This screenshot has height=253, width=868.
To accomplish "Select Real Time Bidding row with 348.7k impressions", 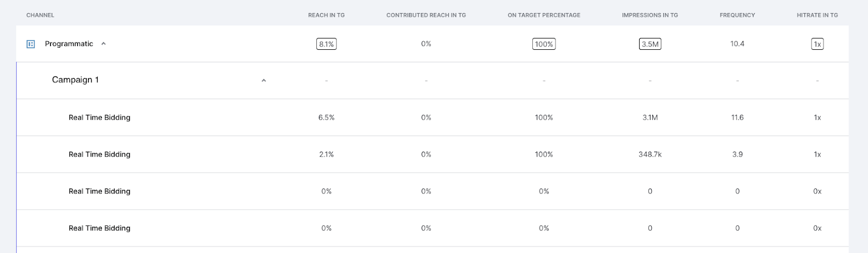I will point(433,154).
